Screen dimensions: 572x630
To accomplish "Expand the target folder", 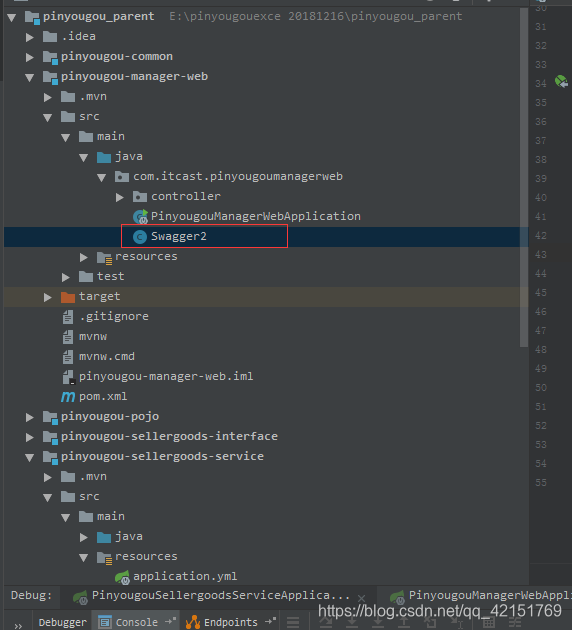I will tap(48, 297).
